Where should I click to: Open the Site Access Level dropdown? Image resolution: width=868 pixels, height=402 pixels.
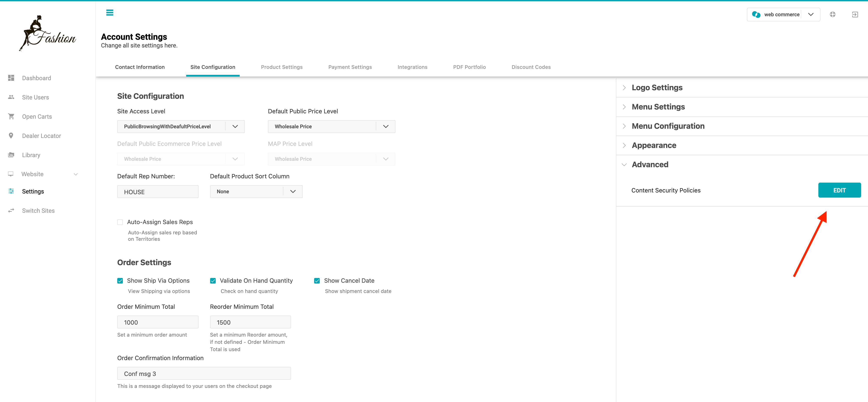pyautogui.click(x=181, y=126)
